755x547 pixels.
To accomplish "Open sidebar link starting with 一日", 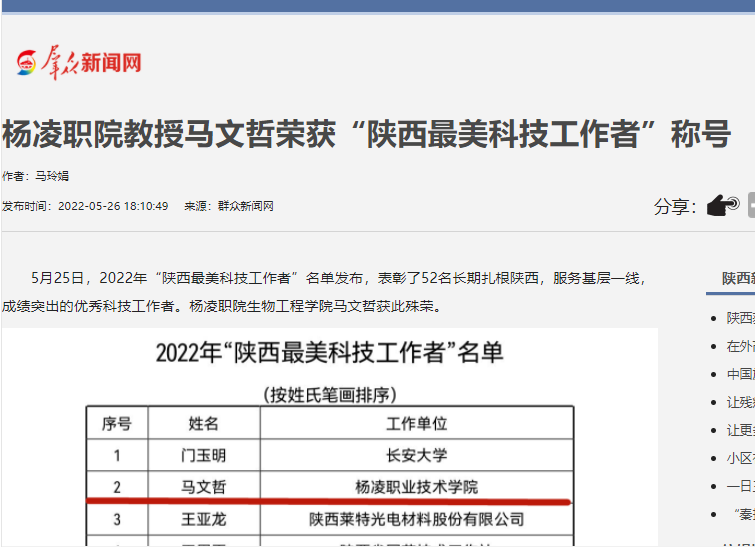I will pyautogui.click(x=740, y=486).
